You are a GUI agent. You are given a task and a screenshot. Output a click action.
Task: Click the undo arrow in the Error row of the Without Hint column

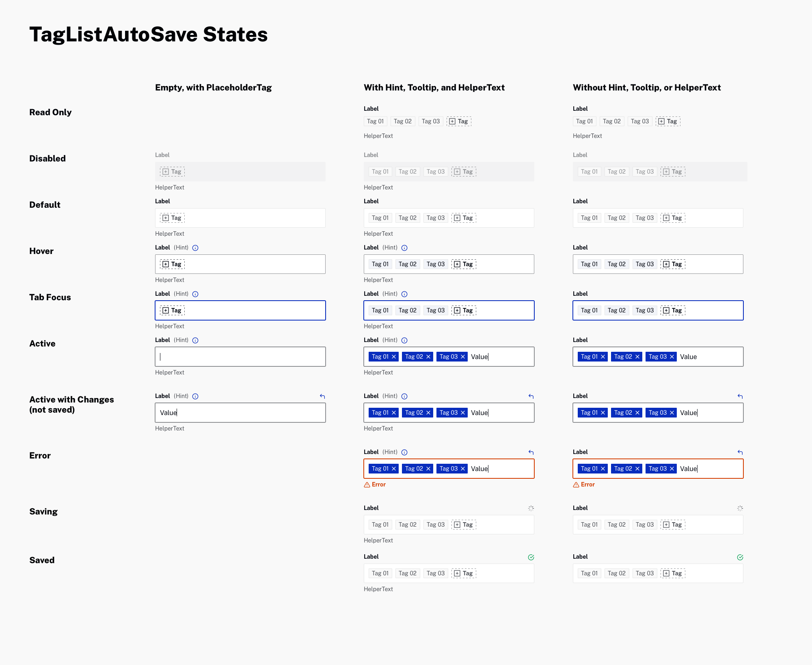[x=740, y=452]
